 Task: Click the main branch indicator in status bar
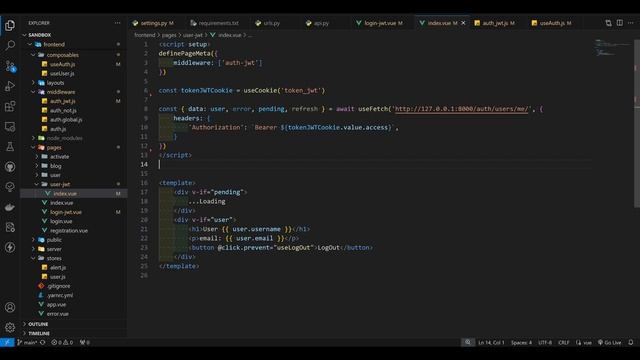pyautogui.click(x=27, y=342)
